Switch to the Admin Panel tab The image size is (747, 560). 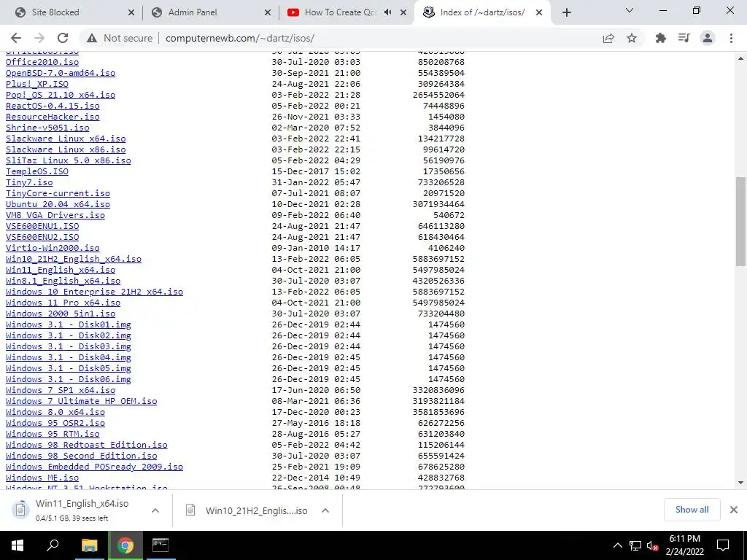tap(210, 12)
